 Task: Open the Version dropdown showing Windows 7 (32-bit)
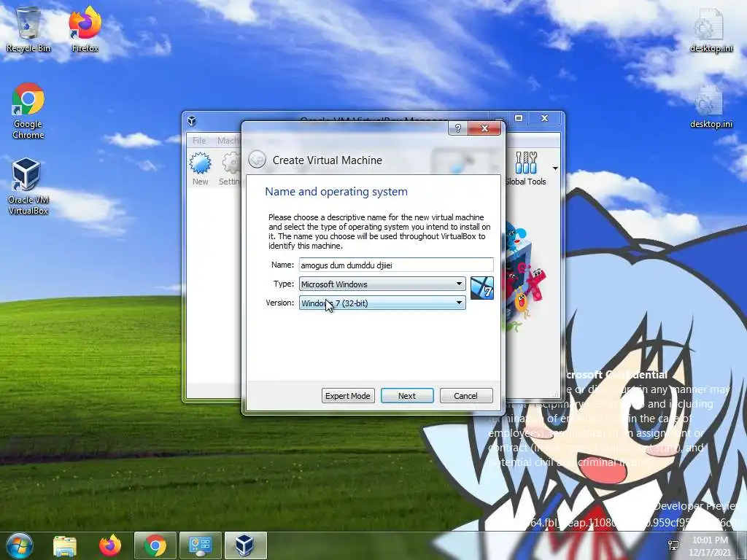[382, 303]
